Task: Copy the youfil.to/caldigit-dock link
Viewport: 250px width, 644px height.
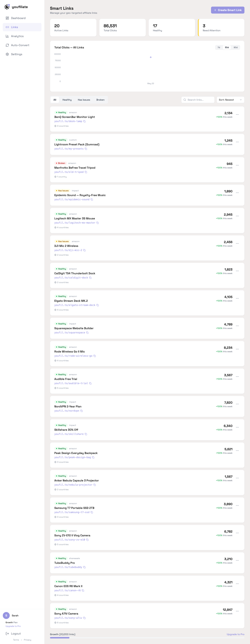Action: (x=90, y=278)
